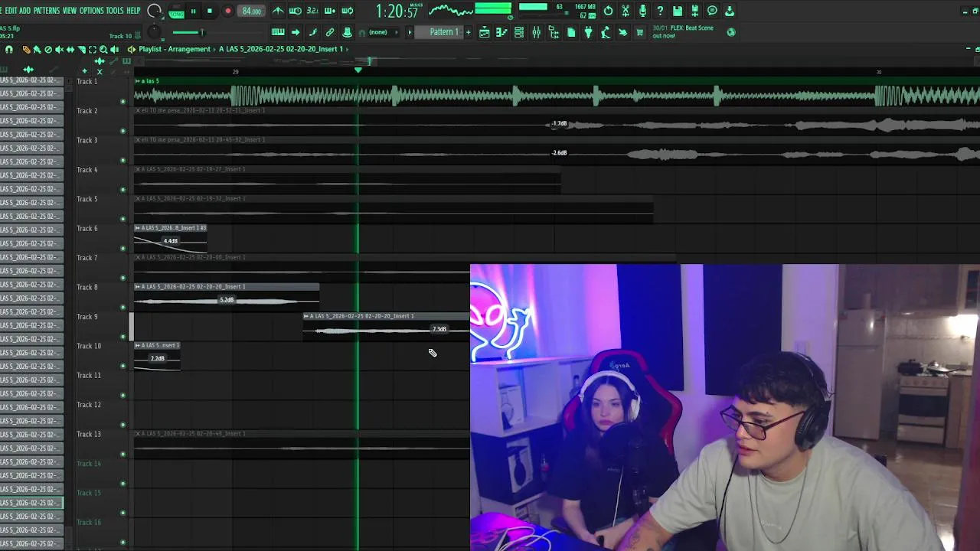This screenshot has width=980, height=551.
Task: Select the Slip tool in playlist
Action: click(70, 49)
